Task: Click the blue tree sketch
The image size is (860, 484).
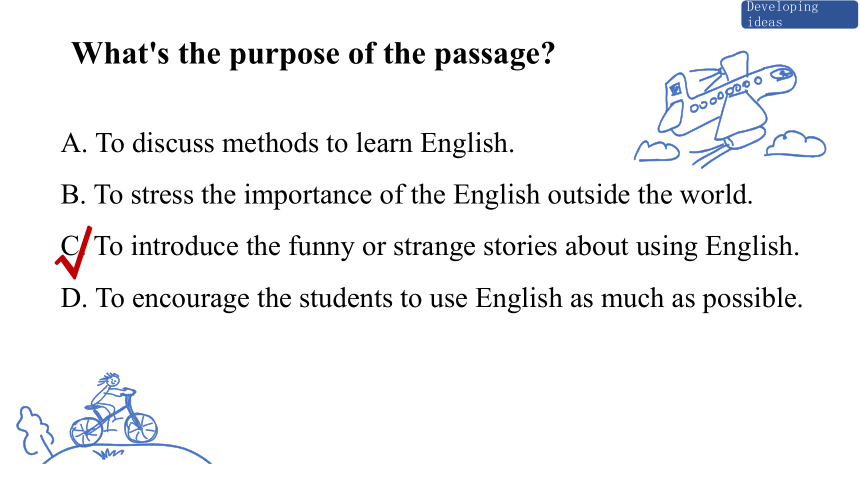Action: [x=35, y=431]
